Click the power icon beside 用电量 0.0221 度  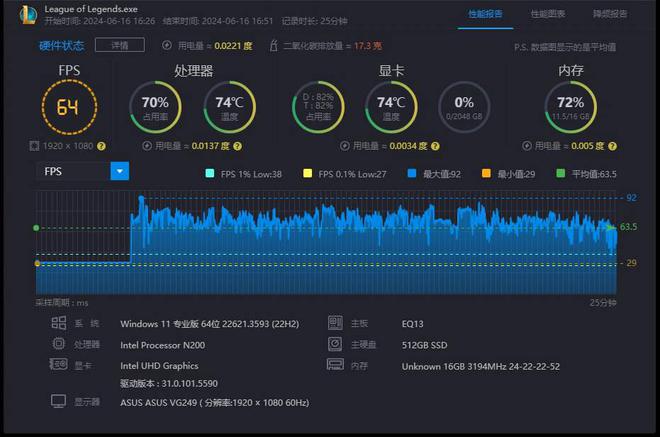tap(167, 45)
